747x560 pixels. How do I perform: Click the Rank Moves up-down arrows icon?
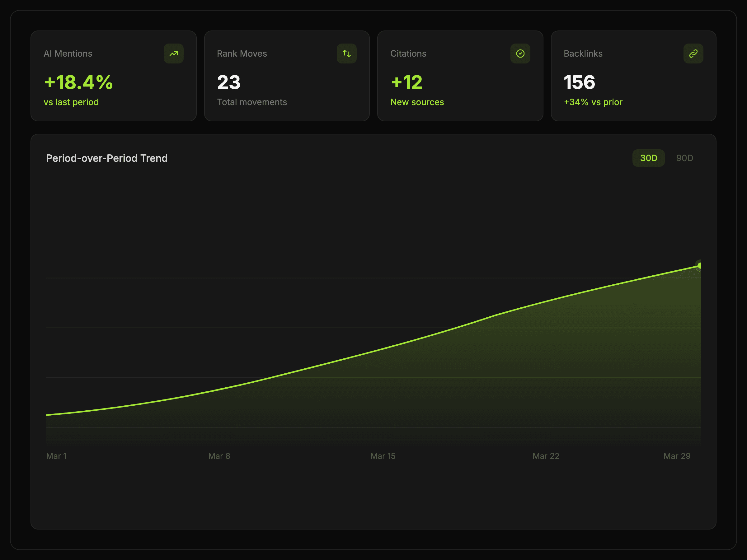click(x=346, y=53)
